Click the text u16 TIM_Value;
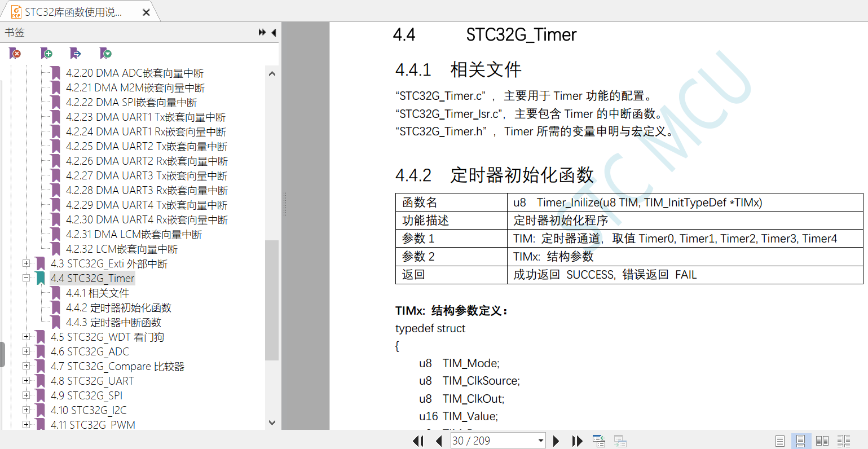Screen dimensions: 868x449 [x=459, y=416]
